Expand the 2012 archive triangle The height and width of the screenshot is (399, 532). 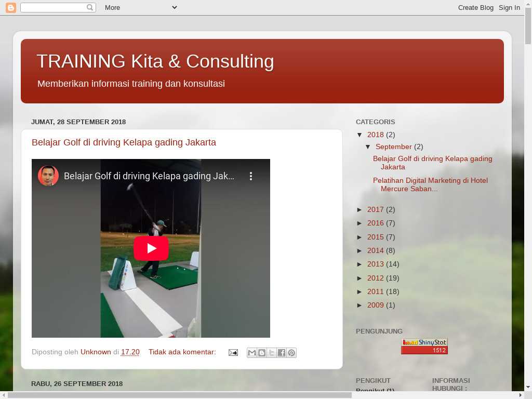360,278
